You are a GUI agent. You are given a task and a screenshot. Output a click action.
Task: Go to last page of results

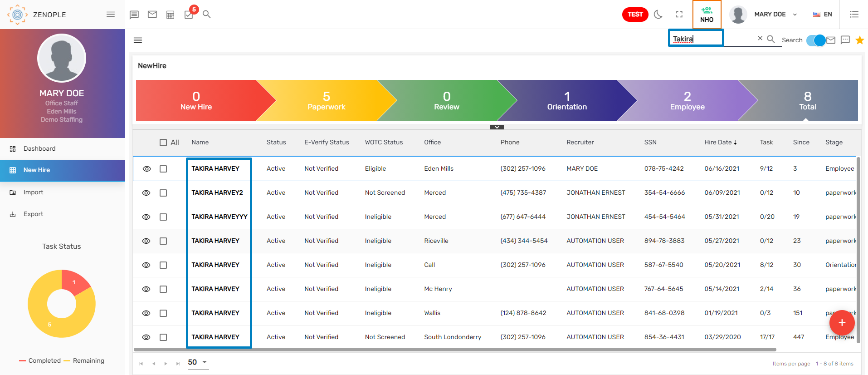pyautogui.click(x=178, y=363)
